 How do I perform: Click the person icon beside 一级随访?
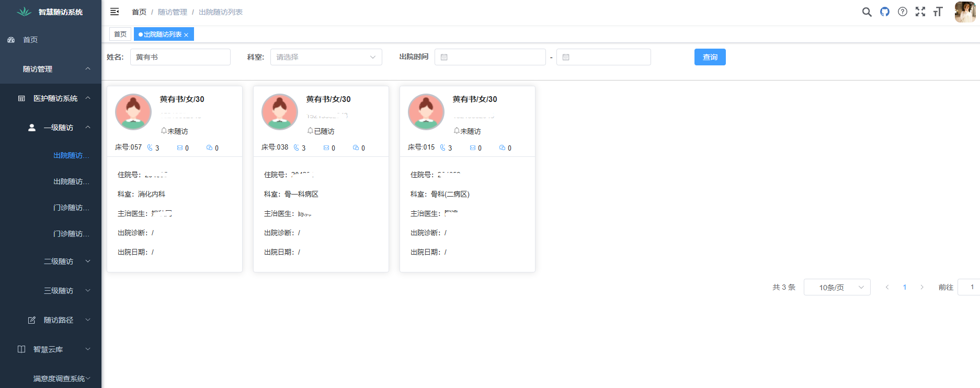point(32,128)
